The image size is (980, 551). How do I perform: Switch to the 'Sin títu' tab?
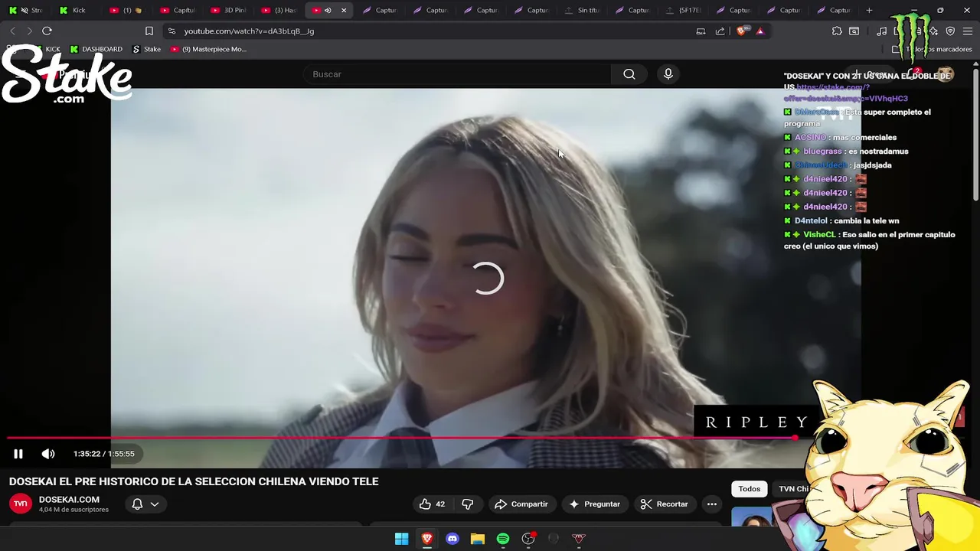[582, 10]
